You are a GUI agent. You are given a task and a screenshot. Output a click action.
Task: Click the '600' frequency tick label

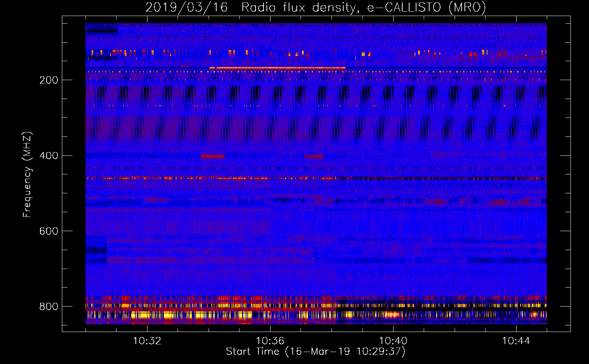pos(49,231)
